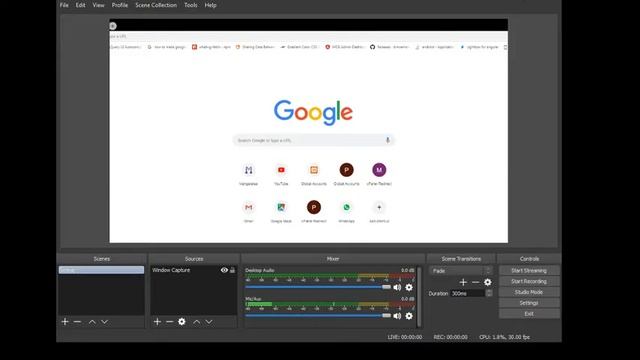The image size is (640, 360).
Task: Click the Scene Transitions panel header
Action: (461, 259)
